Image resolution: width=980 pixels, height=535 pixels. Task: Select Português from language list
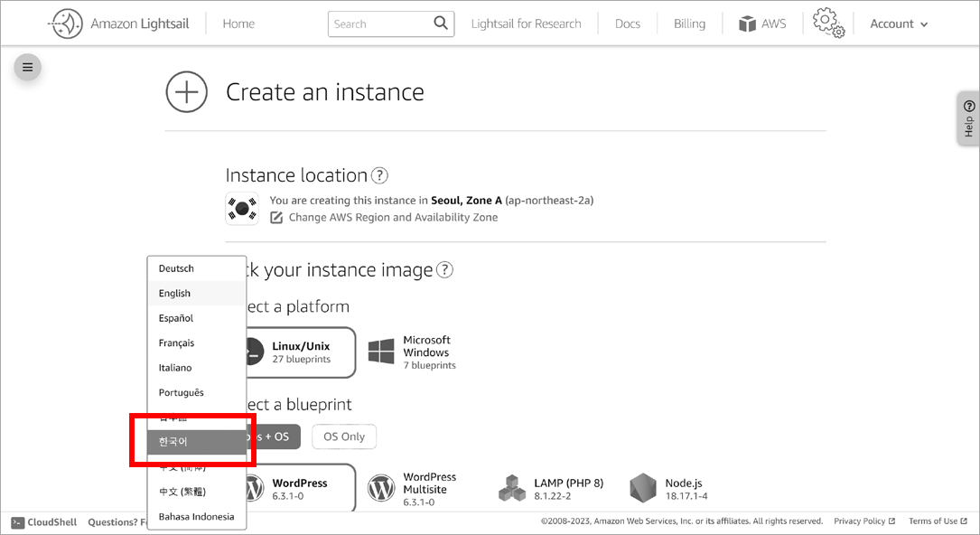click(x=197, y=392)
